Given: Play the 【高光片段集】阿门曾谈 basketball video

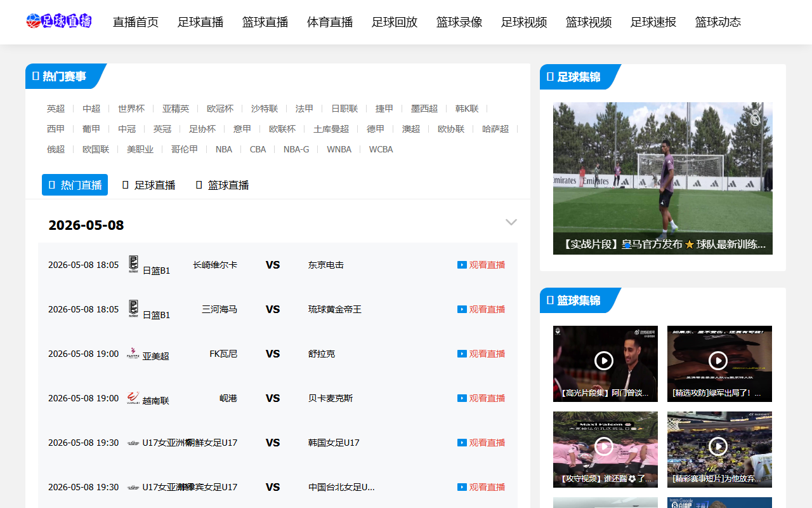Looking at the screenshot, I should coord(605,364).
